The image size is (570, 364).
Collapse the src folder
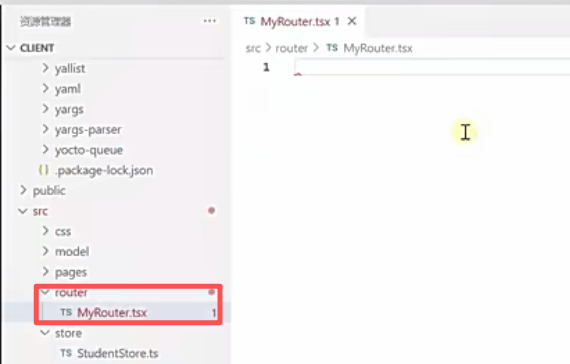tap(23, 211)
